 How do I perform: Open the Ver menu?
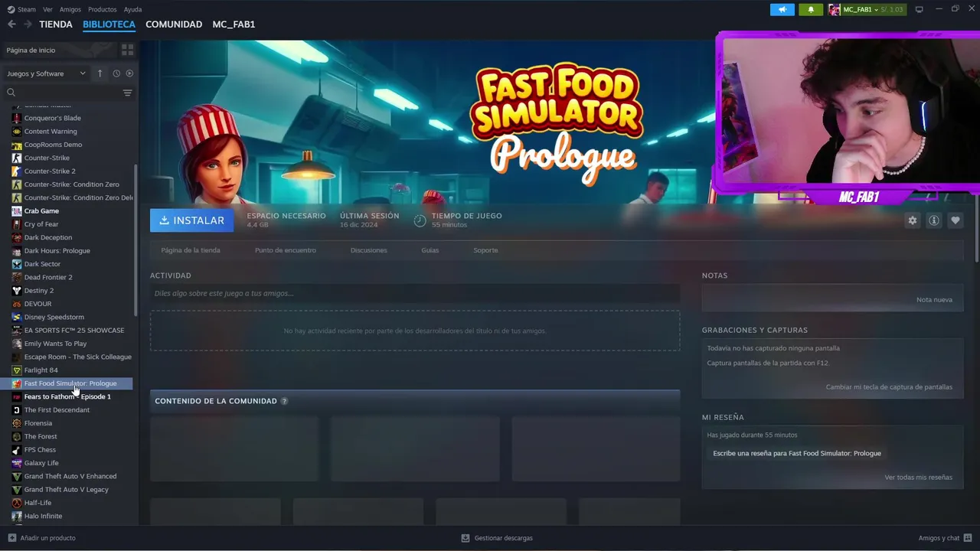(x=47, y=9)
